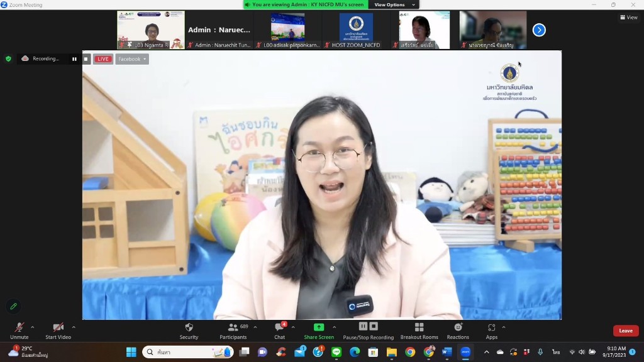Expand the Participants options arrow
644x362 pixels.
(255, 327)
